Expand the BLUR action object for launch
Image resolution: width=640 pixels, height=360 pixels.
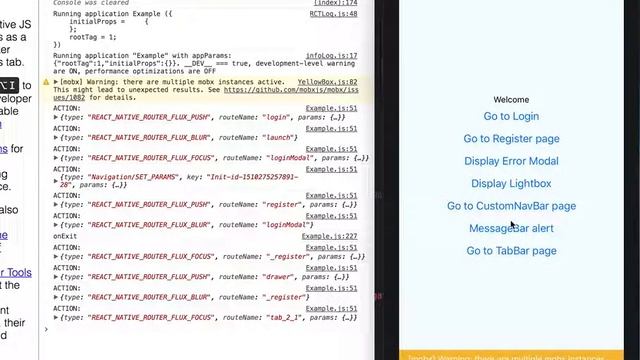(x=56, y=138)
